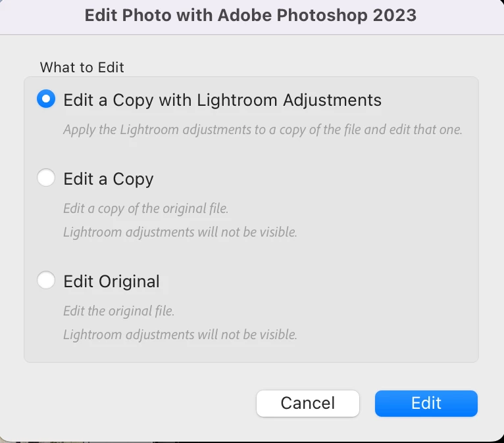
Task: Click the Edit Original label text
Action: pyautogui.click(x=111, y=281)
